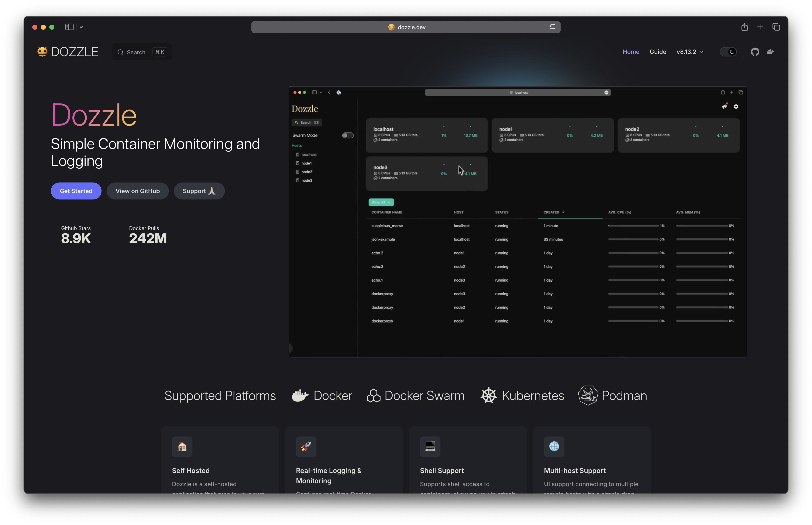
Task: Toggle Swarm Mode switch in the demo screenshot
Action: point(348,135)
